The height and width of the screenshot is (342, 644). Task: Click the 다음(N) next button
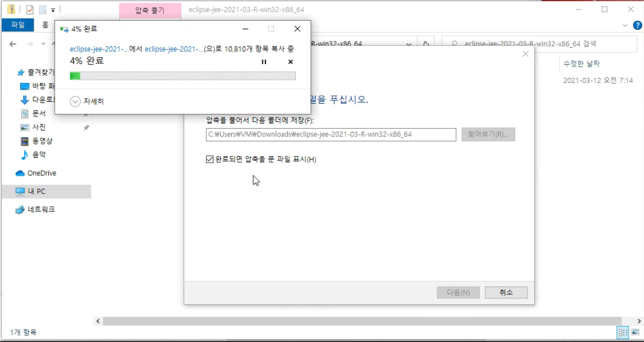point(459,293)
